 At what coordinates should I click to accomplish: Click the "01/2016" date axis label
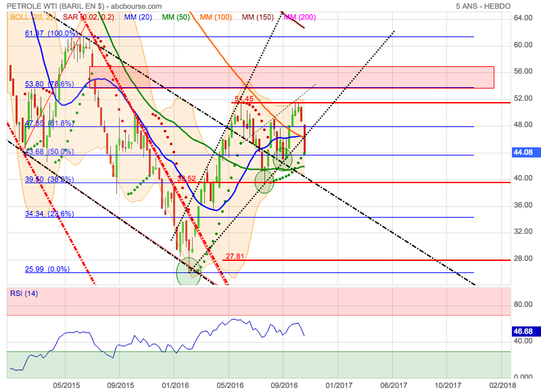pos(175,385)
